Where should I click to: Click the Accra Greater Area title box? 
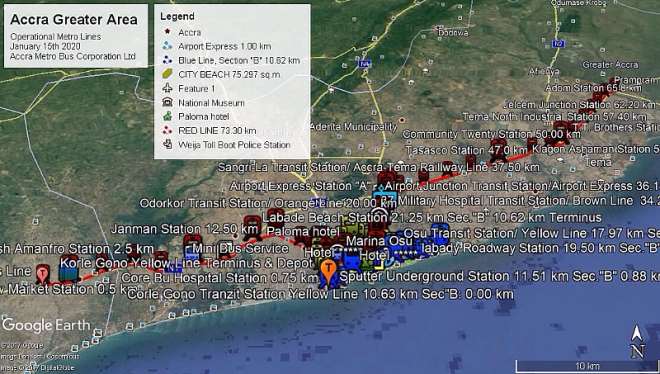coord(76,36)
